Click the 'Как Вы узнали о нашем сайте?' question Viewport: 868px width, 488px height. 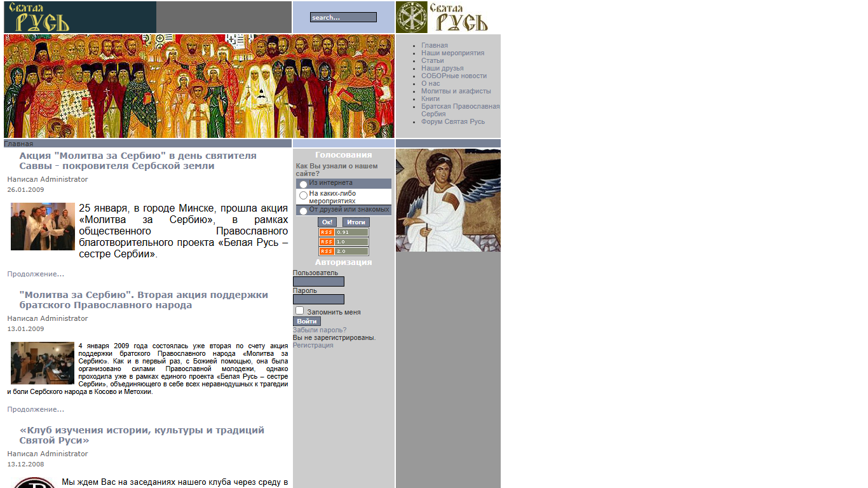click(x=337, y=170)
